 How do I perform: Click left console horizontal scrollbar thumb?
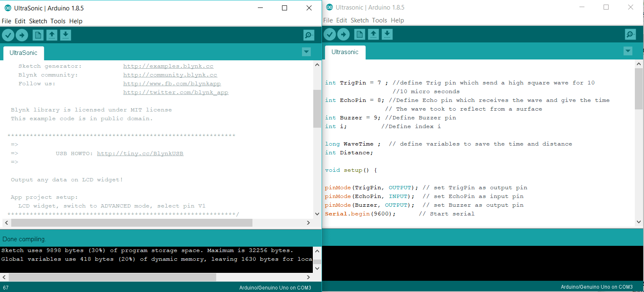tap(112, 277)
